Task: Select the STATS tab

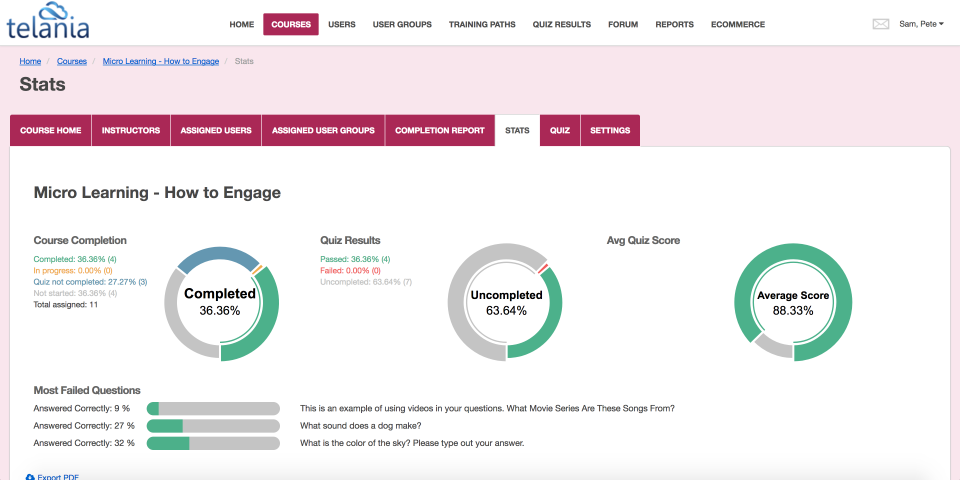Action: 517,130
